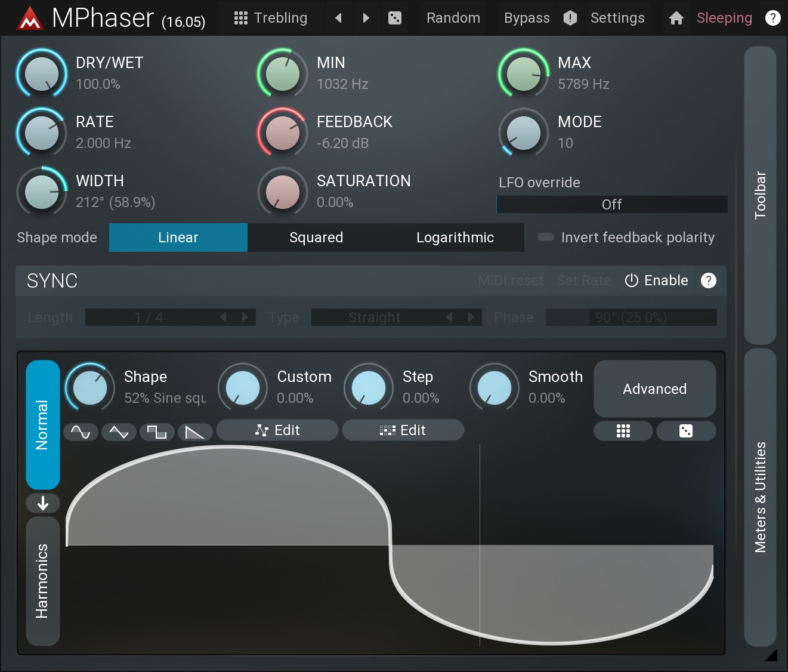788x672 pixels.
Task: Select Logarithmic shape mode
Action: point(455,238)
